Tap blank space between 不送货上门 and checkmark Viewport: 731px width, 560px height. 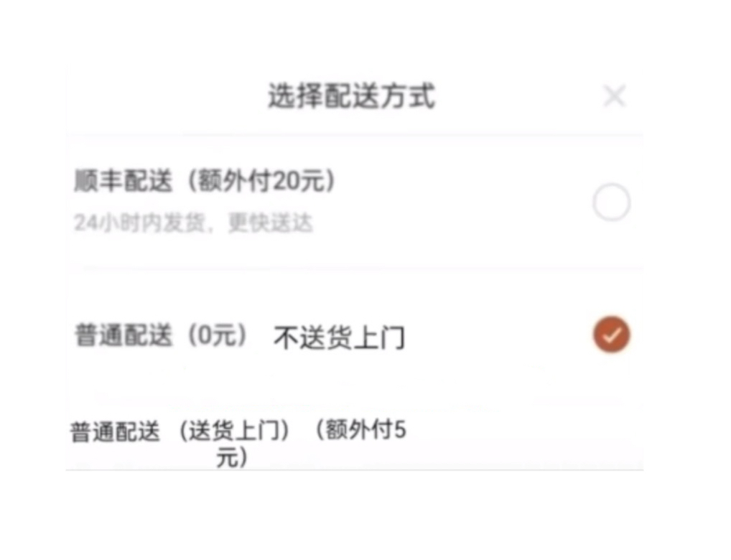pyautogui.click(x=495, y=336)
